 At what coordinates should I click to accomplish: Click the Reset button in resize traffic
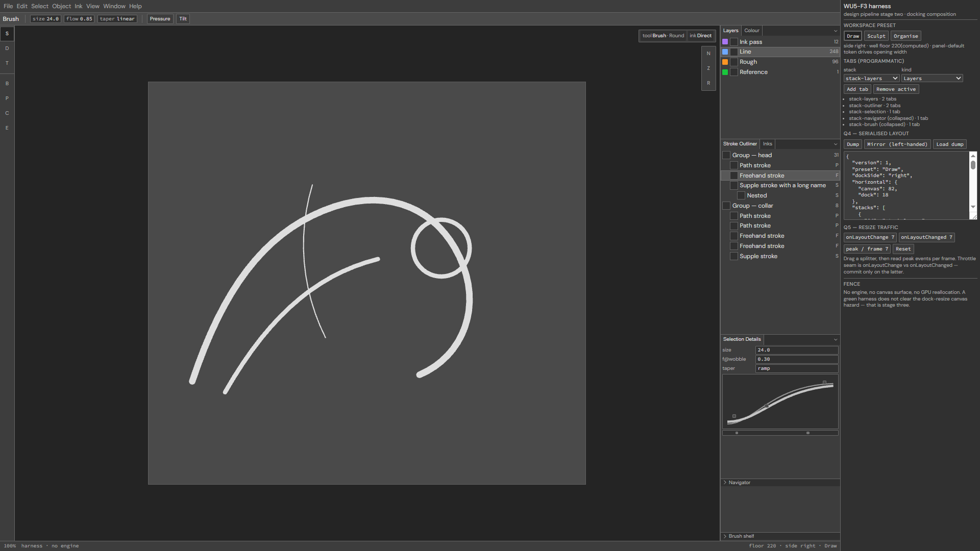coord(903,249)
